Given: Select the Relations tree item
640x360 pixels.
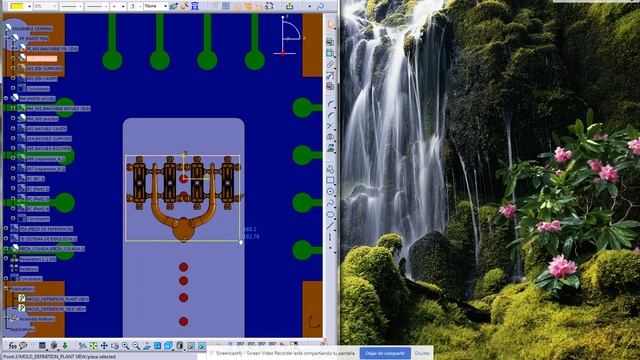Looking at the screenshot, I should pos(29,269).
